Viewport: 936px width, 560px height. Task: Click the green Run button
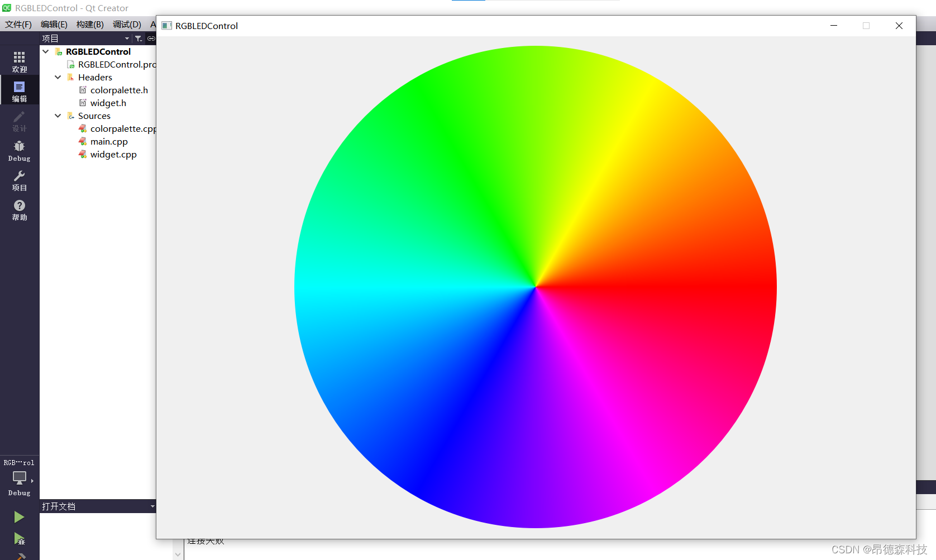(19, 517)
